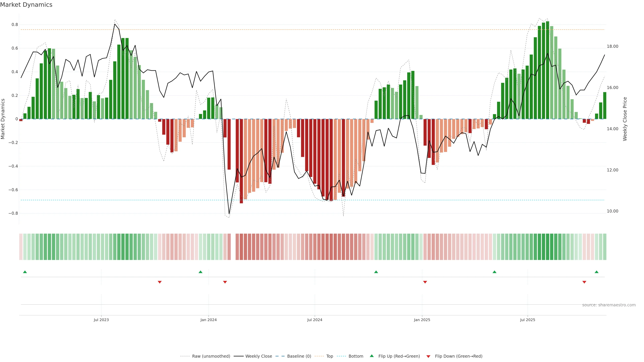Click Flip Down triangle right after Jan 2024
This screenshot has width=644, height=362.
pyautogui.click(x=225, y=282)
